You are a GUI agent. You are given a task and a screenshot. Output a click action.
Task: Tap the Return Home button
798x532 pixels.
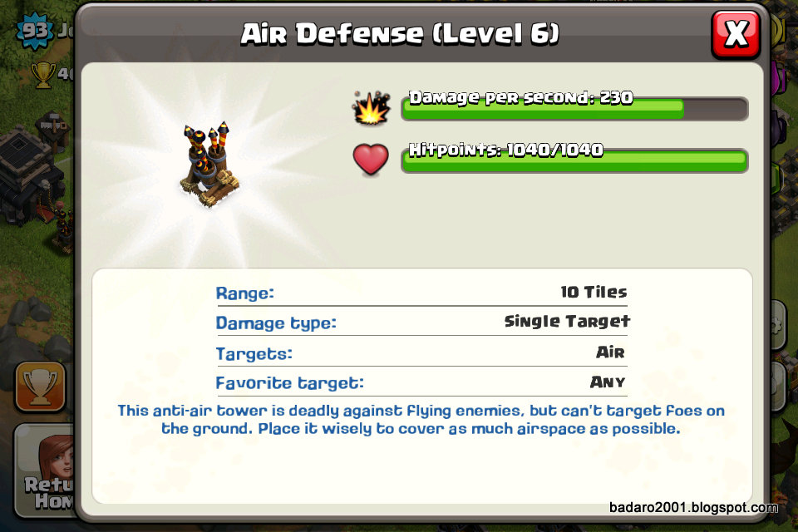click(x=45, y=470)
